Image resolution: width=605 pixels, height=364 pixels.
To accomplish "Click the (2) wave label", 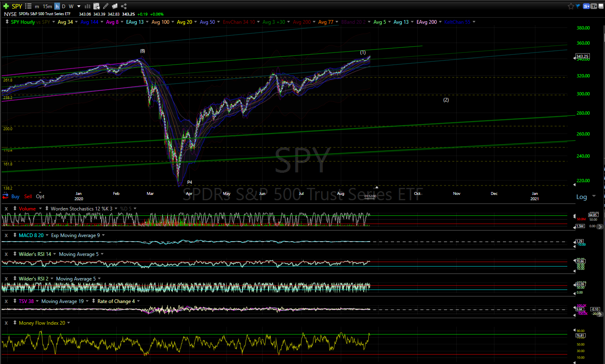I will coord(446,100).
